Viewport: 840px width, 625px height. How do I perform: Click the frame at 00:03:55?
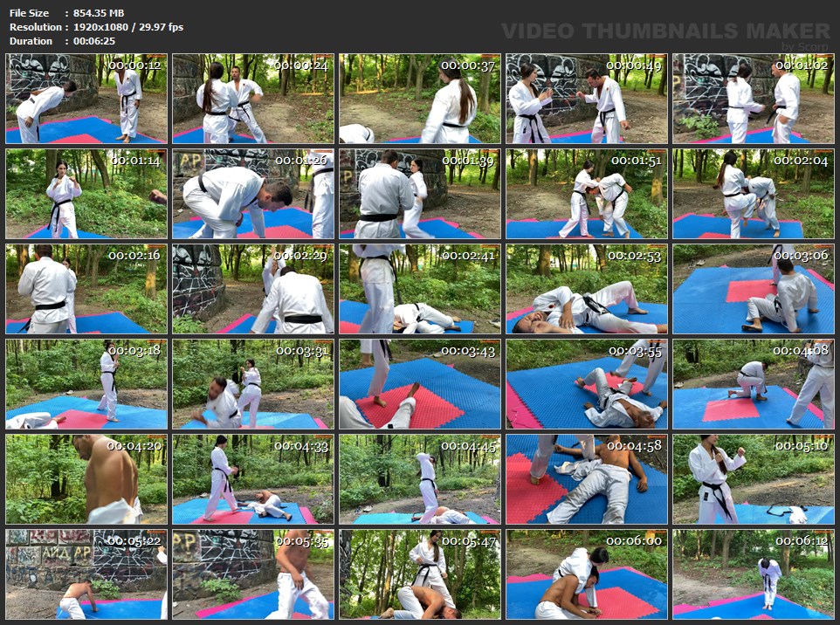pos(587,384)
